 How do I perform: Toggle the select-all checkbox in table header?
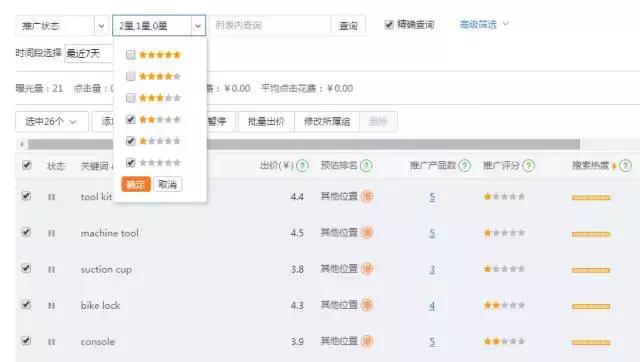coord(27,165)
